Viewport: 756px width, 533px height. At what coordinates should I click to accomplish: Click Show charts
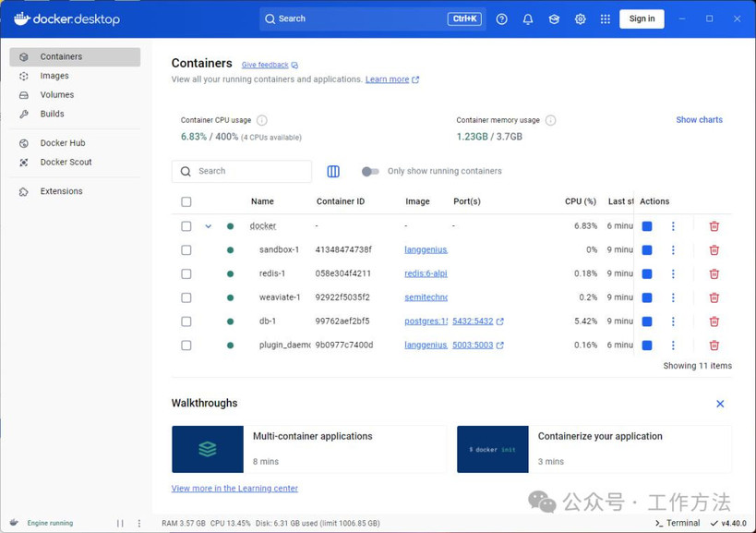[x=699, y=119]
